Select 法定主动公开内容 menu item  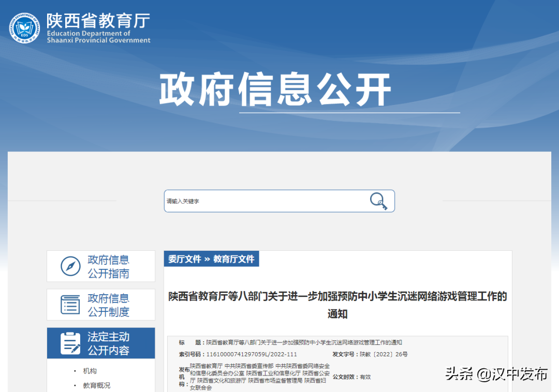coord(101,343)
